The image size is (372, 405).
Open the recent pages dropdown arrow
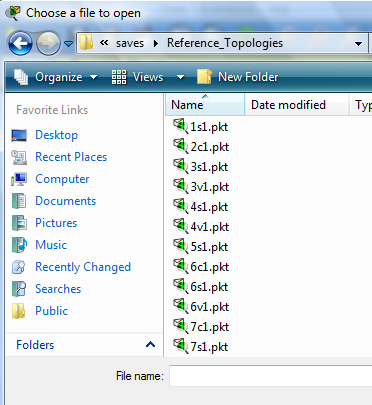68,44
